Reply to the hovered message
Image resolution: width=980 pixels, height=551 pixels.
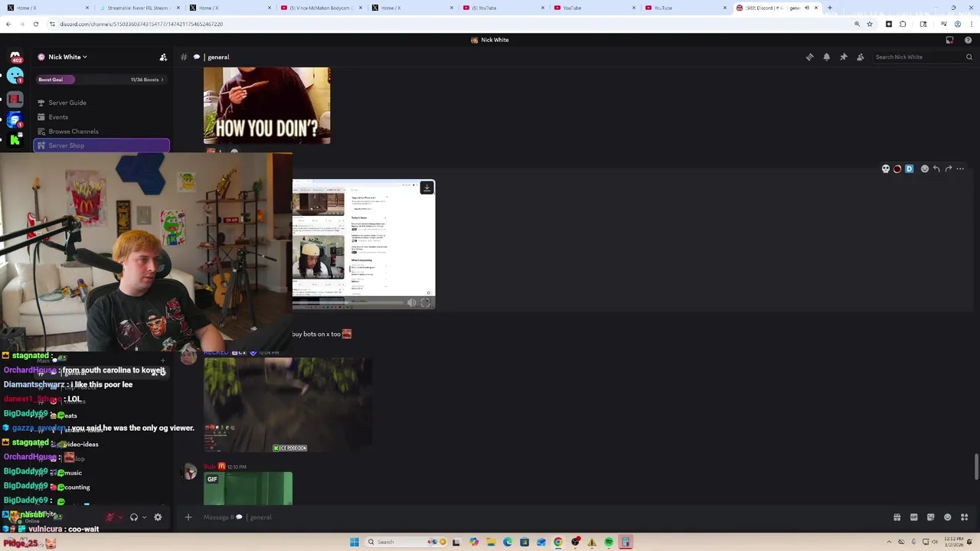936,169
